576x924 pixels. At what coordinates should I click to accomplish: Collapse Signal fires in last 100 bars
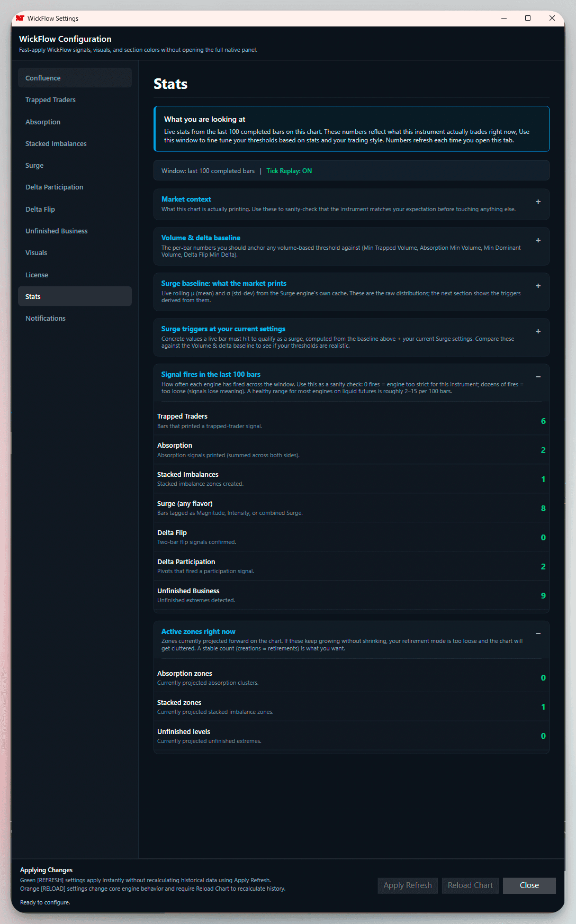[x=538, y=377]
